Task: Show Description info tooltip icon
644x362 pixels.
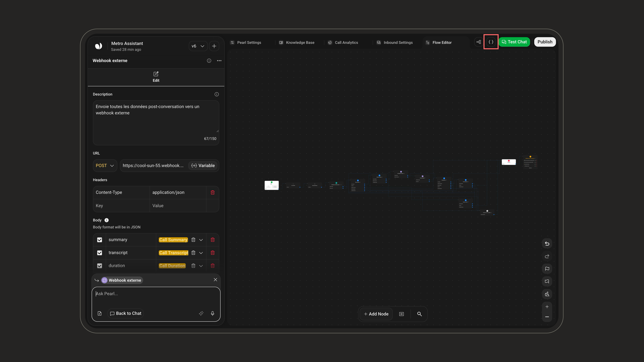Action: point(217,94)
